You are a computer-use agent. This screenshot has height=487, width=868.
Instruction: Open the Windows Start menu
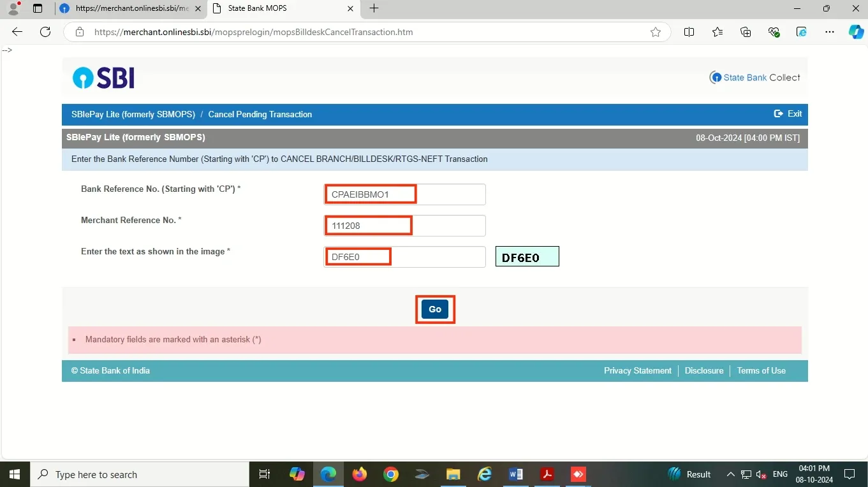point(15,474)
